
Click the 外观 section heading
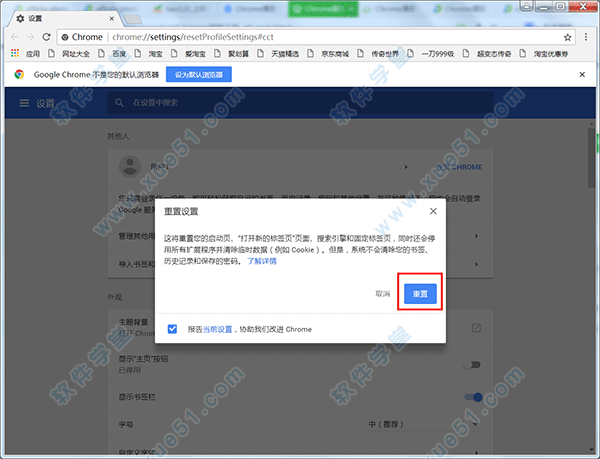(114, 297)
